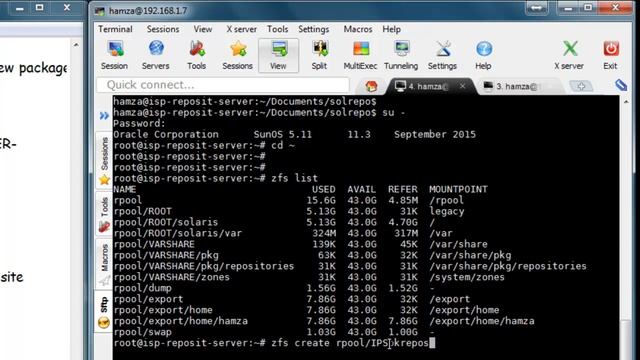The width and height of the screenshot is (640, 360).
Task: Click the window toggle arrows button in titlebar
Action: [537, 8]
